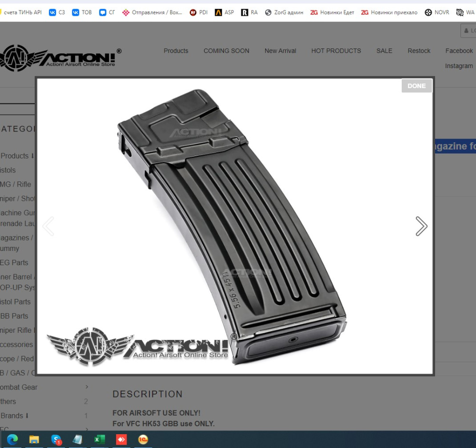Open the notepad app in taskbar
476x448 pixels.
coord(78,439)
